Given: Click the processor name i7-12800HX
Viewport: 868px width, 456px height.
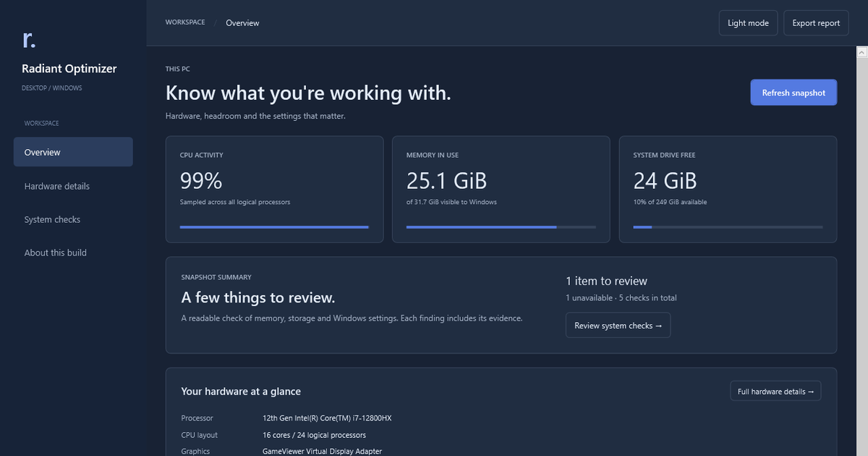Looking at the screenshot, I should tap(327, 418).
